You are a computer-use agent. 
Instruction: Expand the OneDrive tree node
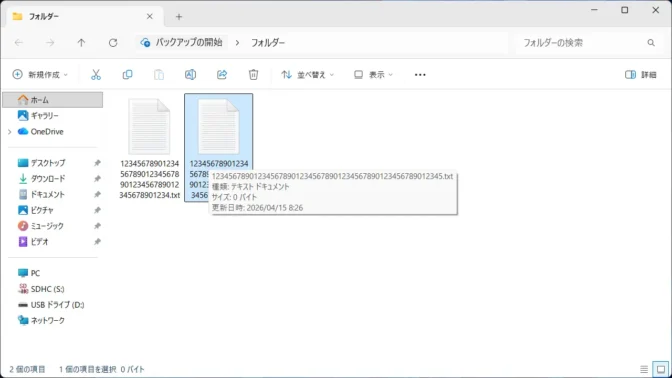pos(9,132)
